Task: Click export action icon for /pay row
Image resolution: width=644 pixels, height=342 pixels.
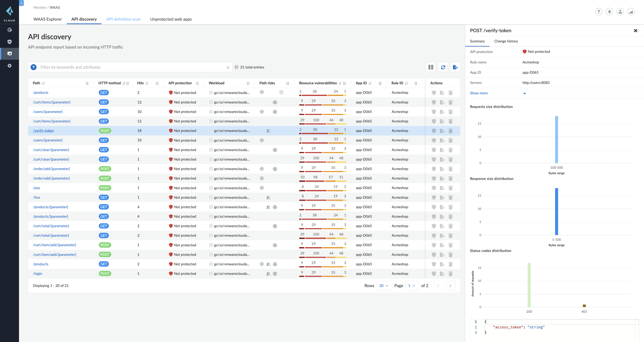Action: (x=442, y=188)
